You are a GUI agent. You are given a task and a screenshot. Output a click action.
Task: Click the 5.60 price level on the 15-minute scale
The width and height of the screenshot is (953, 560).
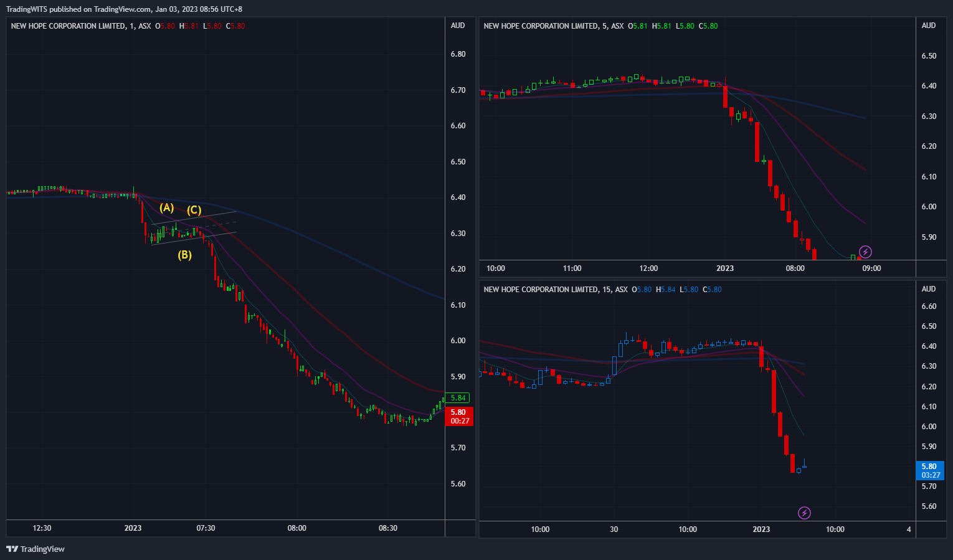929,506
